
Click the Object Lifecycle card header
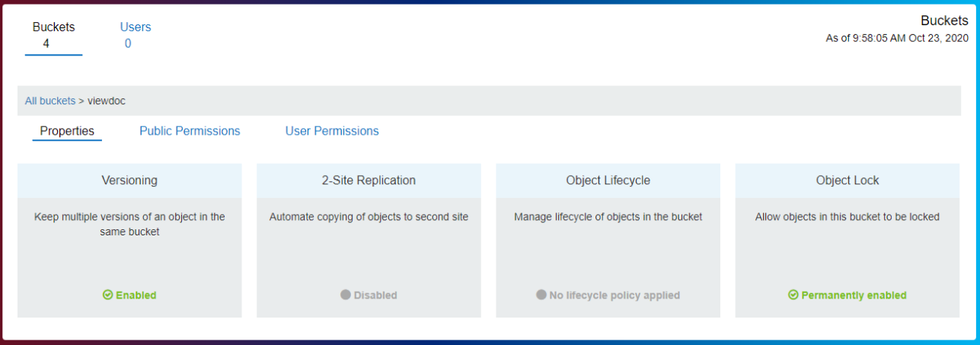pyautogui.click(x=608, y=180)
